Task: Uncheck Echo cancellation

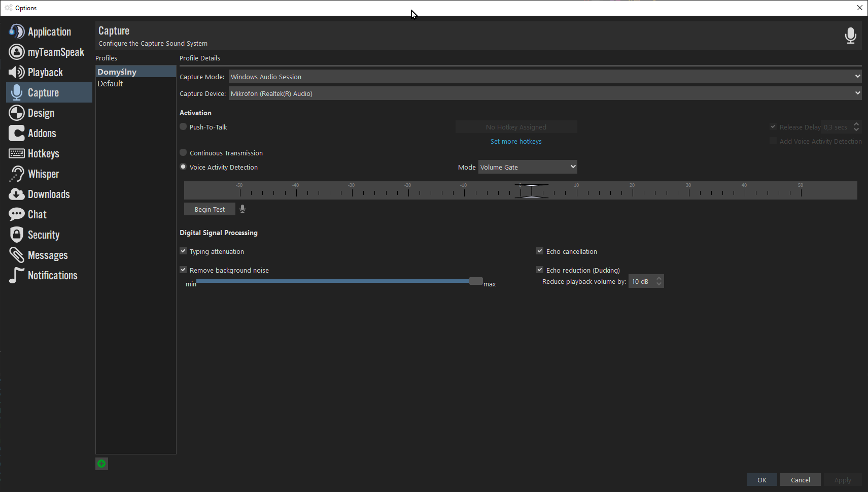Action: coord(540,251)
